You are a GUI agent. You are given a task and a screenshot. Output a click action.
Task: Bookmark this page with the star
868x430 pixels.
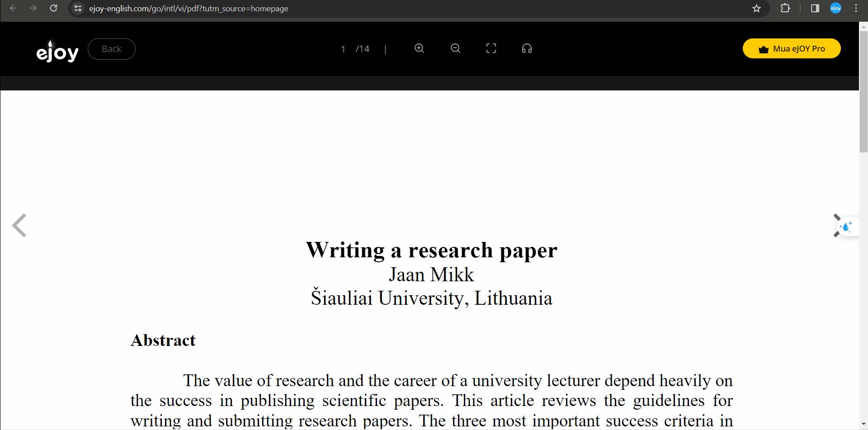coord(756,8)
